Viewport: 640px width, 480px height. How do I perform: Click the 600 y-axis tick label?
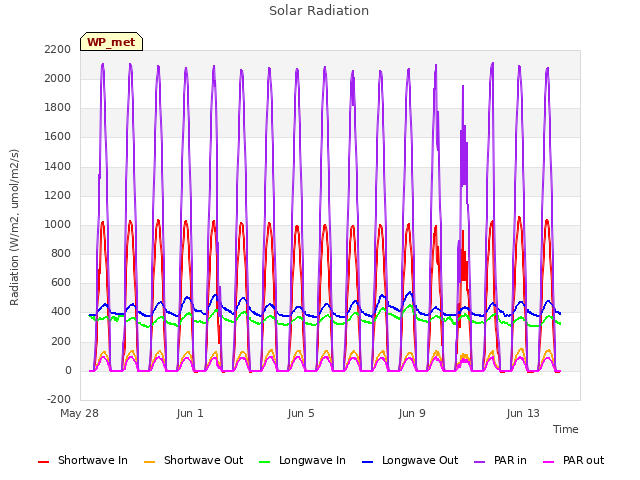(x=61, y=282)
